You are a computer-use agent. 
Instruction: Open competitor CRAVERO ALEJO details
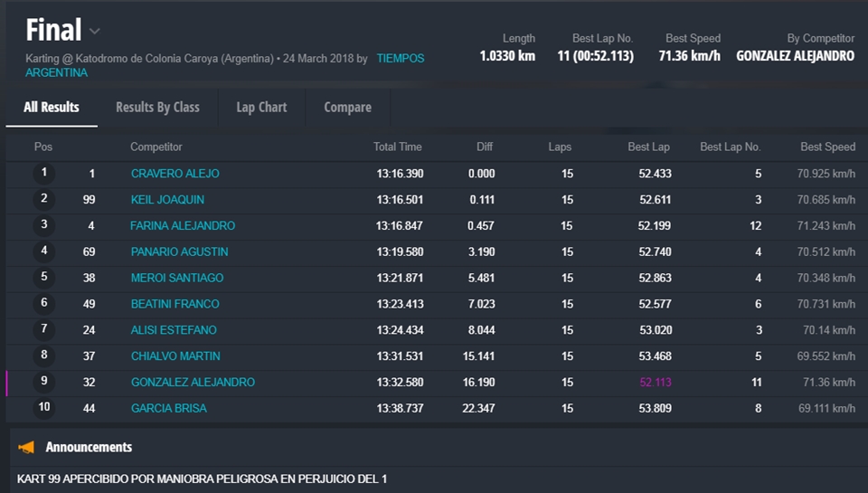coord(175,174)
